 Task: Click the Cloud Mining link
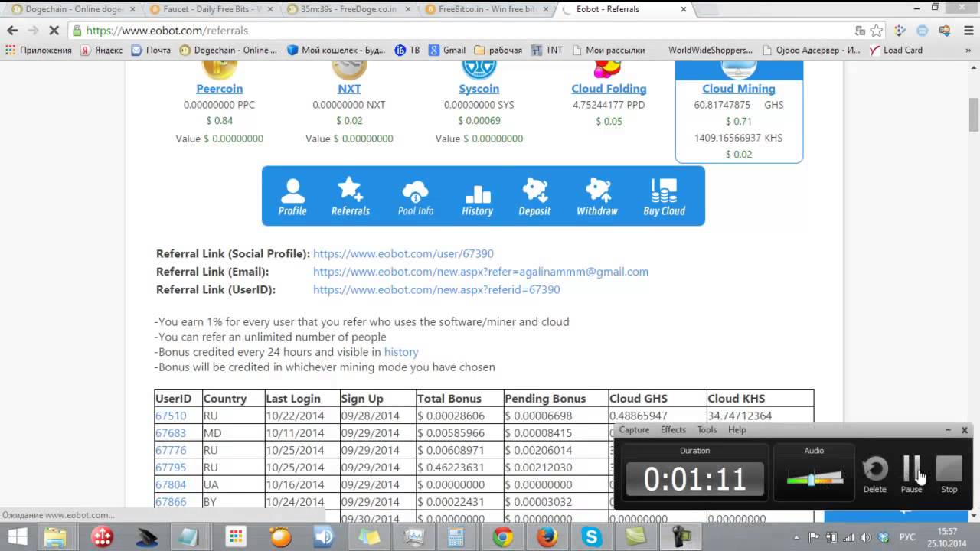[x=739, y=89]
